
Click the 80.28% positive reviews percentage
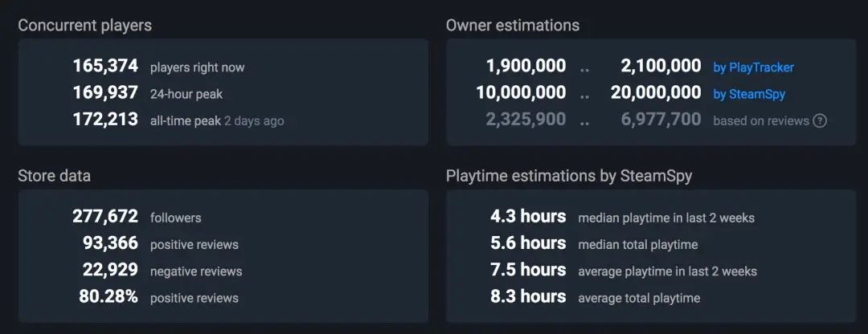108,297
